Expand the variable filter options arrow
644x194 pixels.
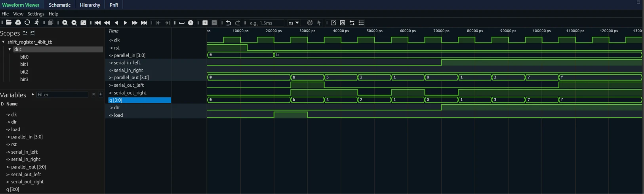click(x=33, y=94)
